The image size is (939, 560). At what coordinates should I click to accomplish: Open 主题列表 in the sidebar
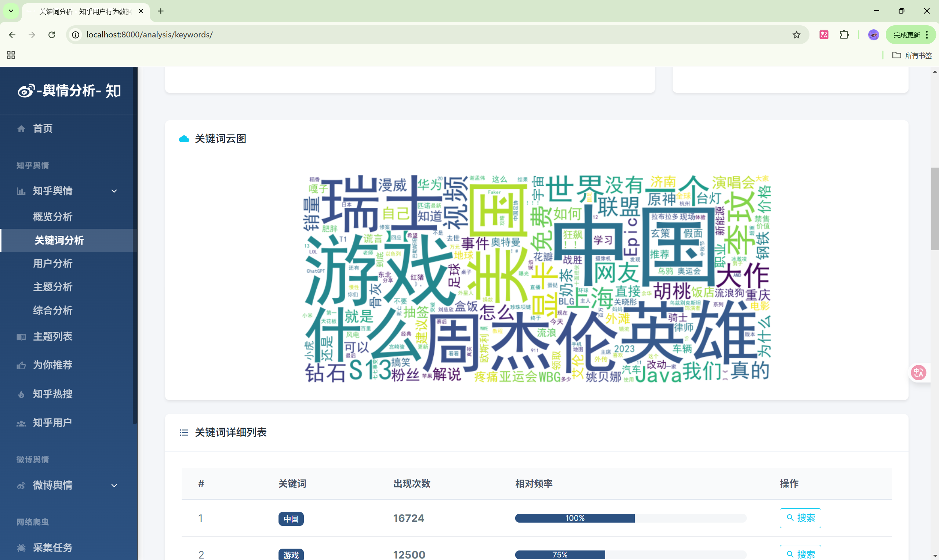tap(52, 336)
